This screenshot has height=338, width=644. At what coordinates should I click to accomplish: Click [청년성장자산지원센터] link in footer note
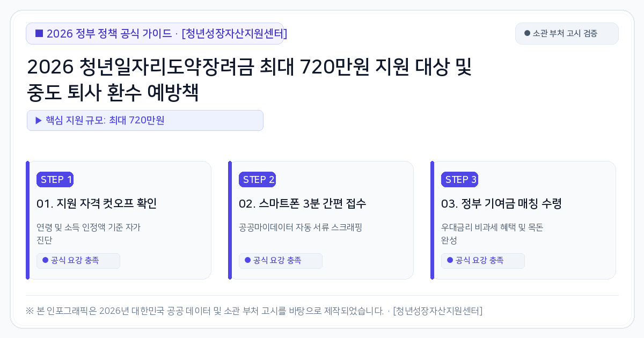point(437,311)
